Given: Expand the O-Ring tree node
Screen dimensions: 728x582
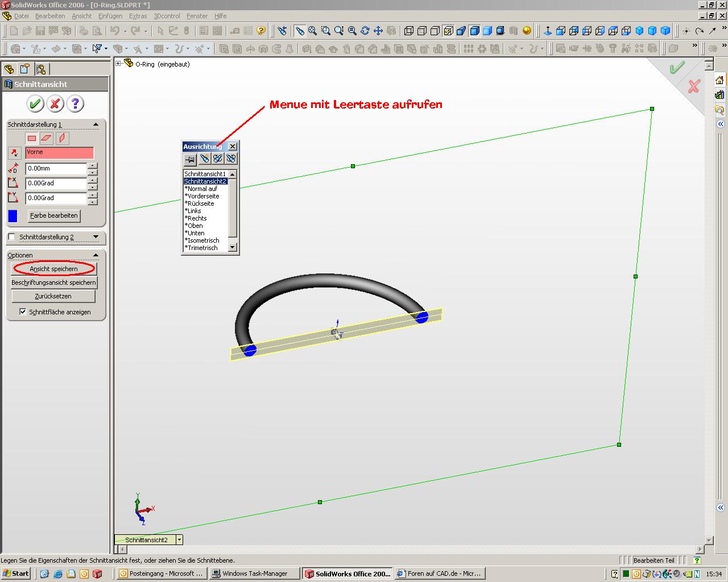Looking at the screenshot, I should (x=118, y=64).
